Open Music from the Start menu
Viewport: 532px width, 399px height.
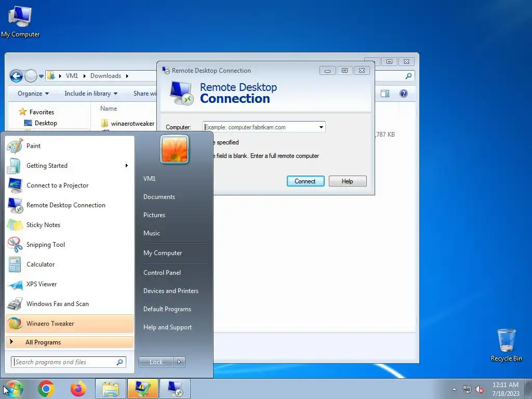click(151, 233)
